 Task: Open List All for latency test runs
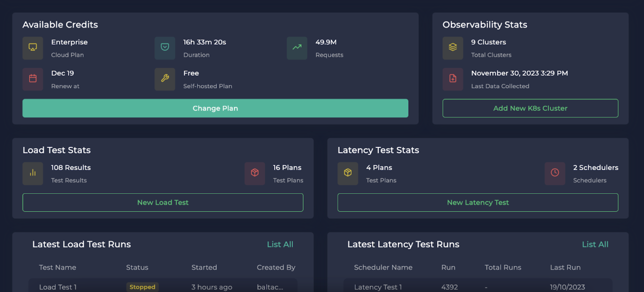pos(595,244)
